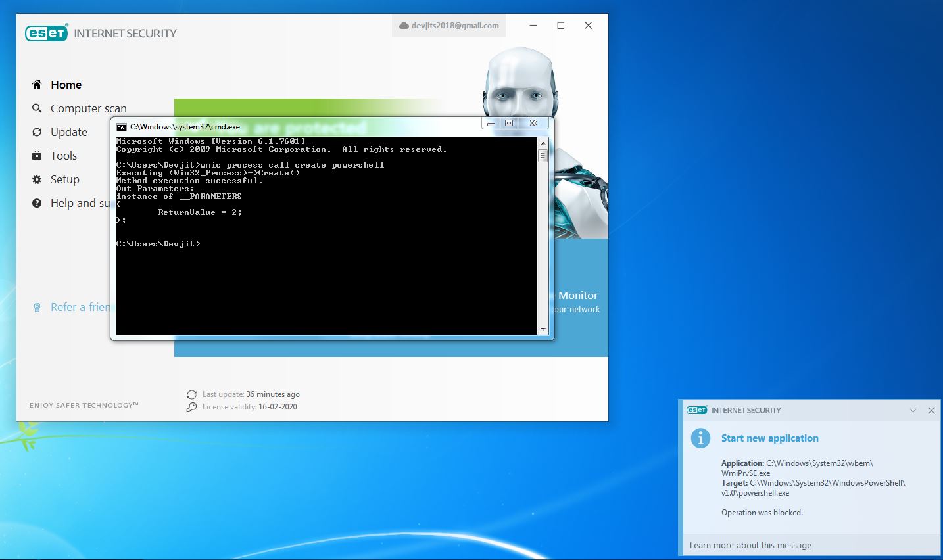943x560 pixels.
Task: Collapse the ESET notification using the chevron
Action: click(x=913, y=410)
